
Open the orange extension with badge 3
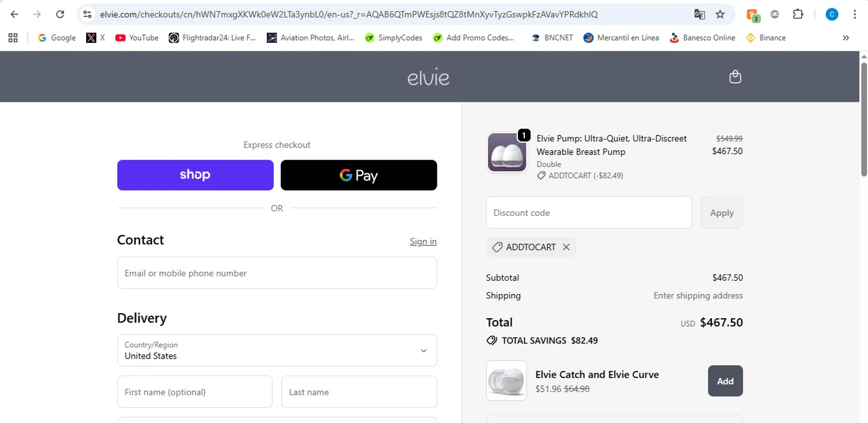(752, 15)
